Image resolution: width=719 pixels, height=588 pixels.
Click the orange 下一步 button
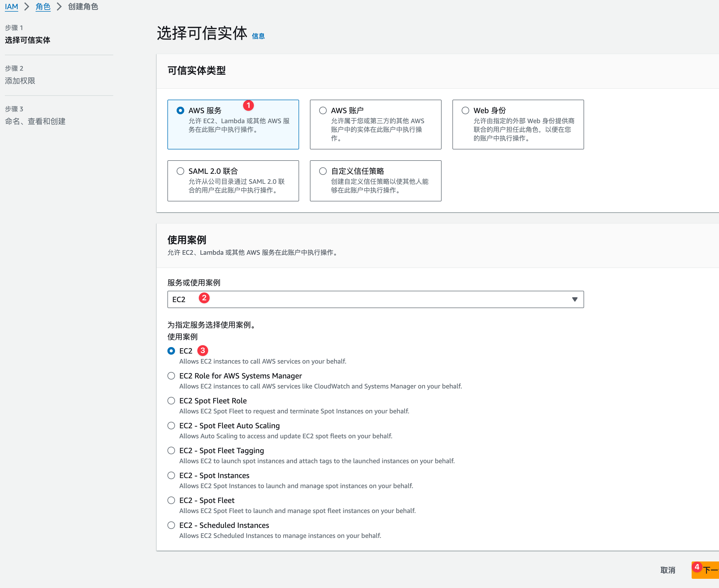tap(706, 570)
